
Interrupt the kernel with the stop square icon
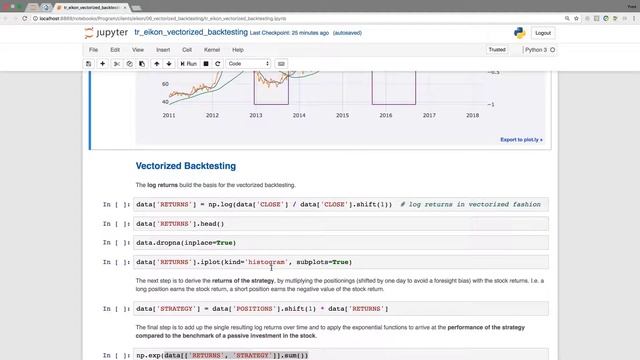206,64
